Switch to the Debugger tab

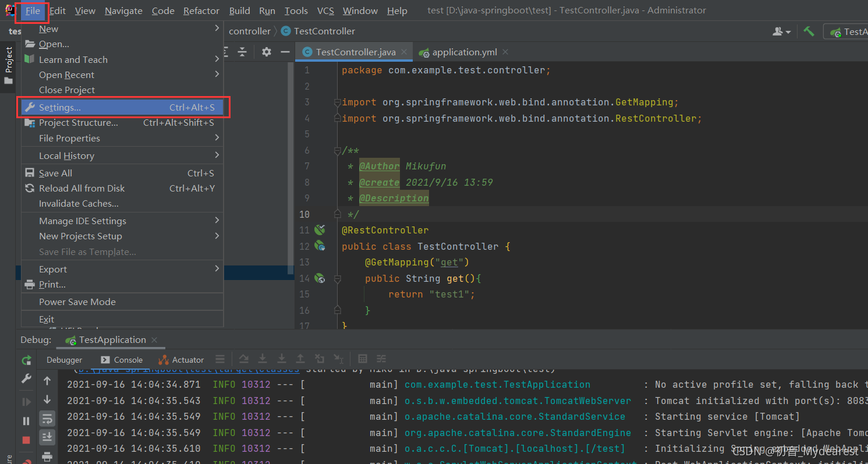(65, 360)
